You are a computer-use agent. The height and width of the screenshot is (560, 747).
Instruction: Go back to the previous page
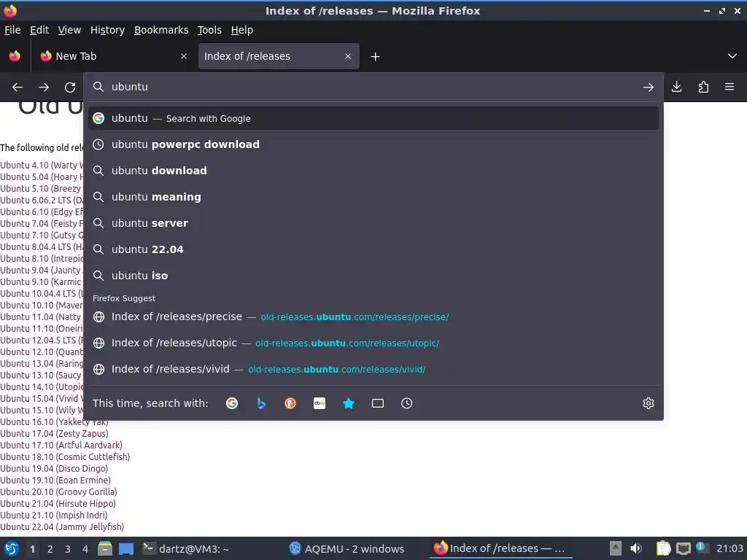(x=18, y=87)
